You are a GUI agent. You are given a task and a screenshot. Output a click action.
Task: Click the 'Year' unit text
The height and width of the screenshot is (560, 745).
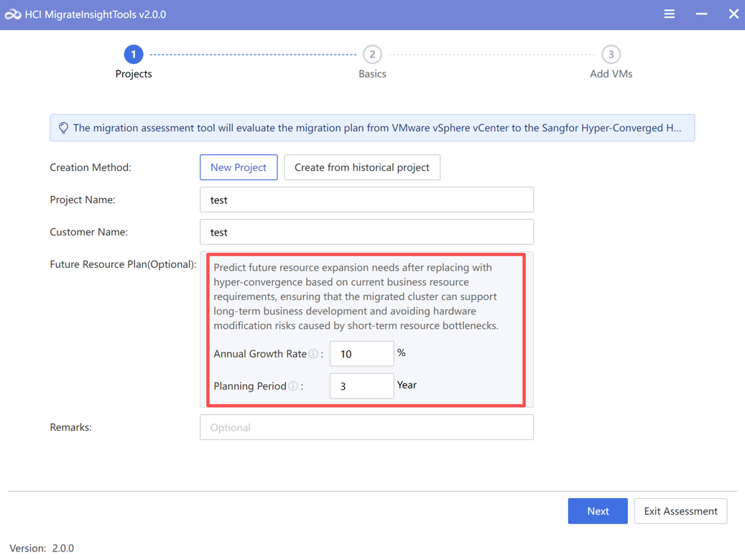(x=407, y=385)
